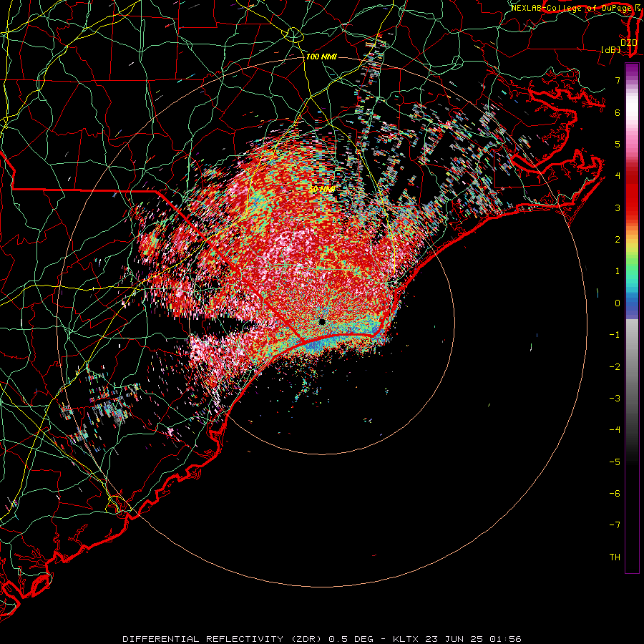644x644 pixels.
Task: Click the 1 dB scale tick label
Action: click(618, 271)
